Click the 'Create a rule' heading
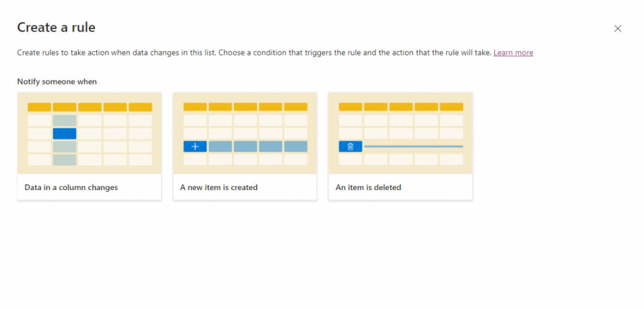This screenshot has width=644, height=309. click(56, 27)
